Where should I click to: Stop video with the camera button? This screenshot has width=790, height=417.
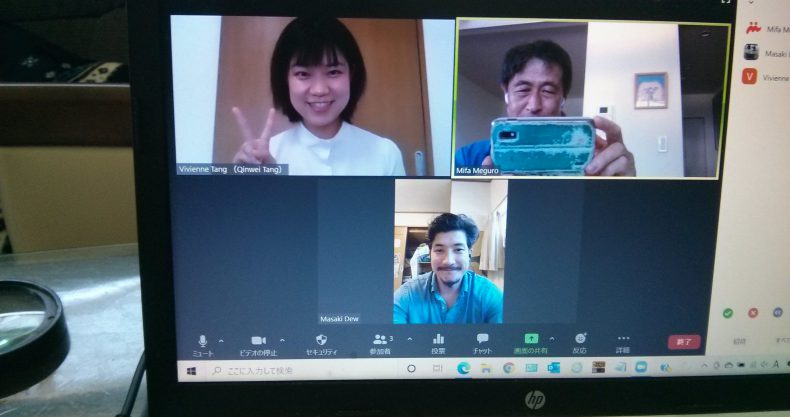point(259,341)
